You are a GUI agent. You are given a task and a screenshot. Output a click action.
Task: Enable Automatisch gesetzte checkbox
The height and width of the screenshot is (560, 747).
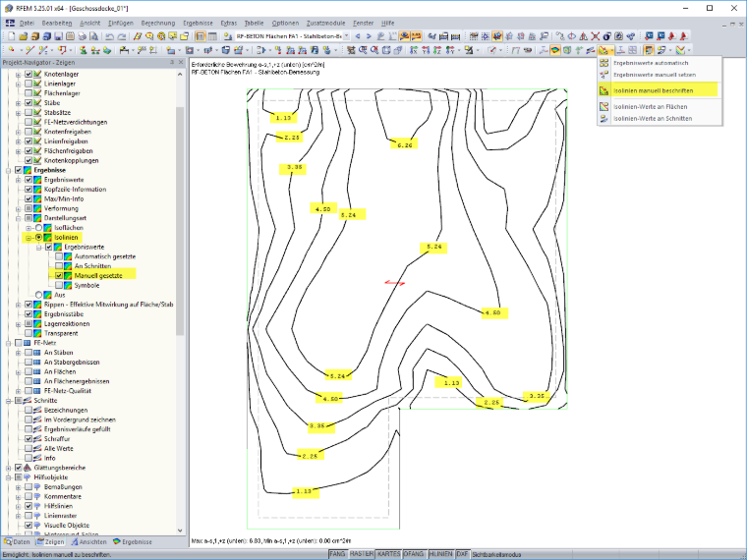[x=59, y=256]
